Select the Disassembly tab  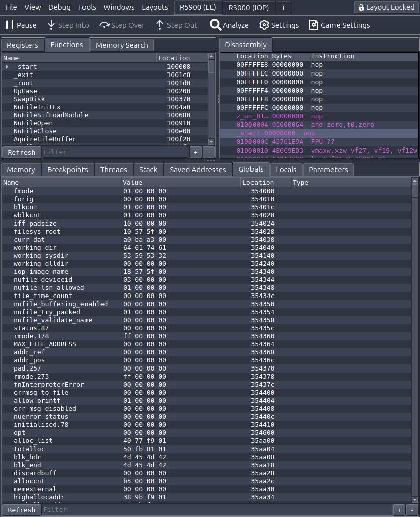246,45
